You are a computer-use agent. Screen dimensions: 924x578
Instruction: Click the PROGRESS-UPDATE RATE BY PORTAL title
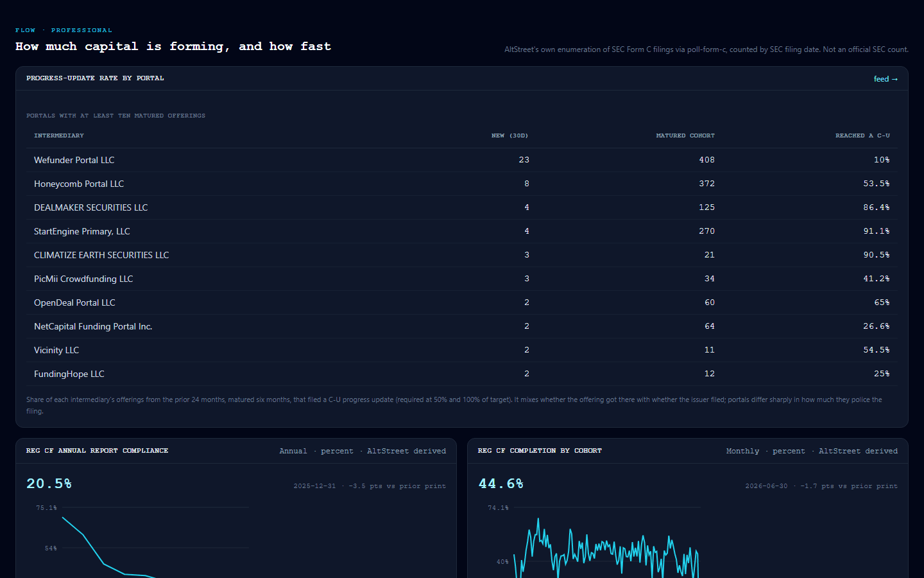(x=95, y=78)
